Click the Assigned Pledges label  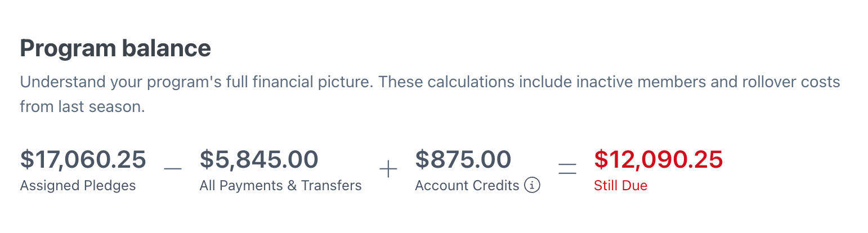coord(78,186)
